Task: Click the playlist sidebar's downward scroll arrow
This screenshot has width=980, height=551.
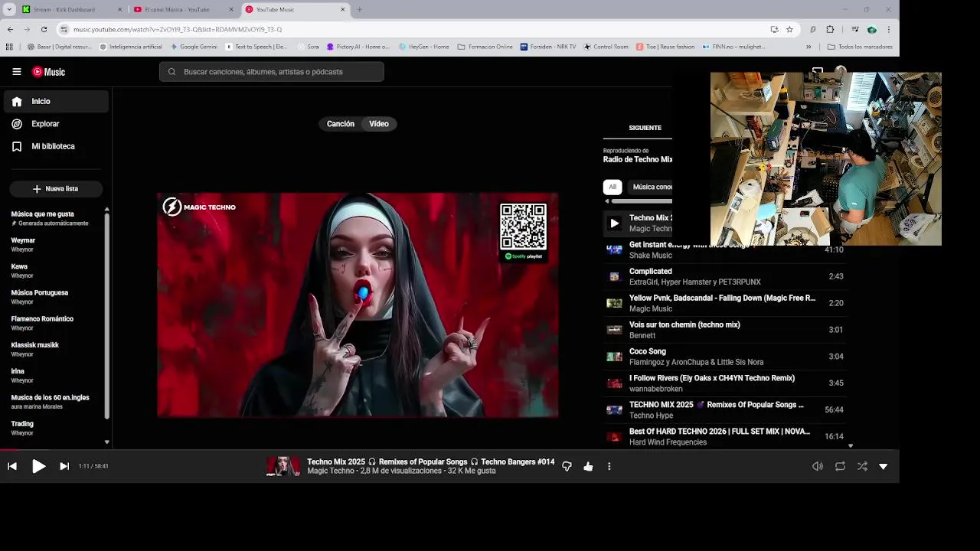Action: tap(106, 442)
